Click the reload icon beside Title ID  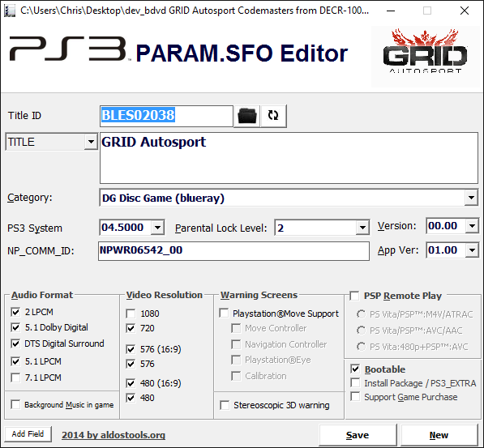tap(273, 116)
